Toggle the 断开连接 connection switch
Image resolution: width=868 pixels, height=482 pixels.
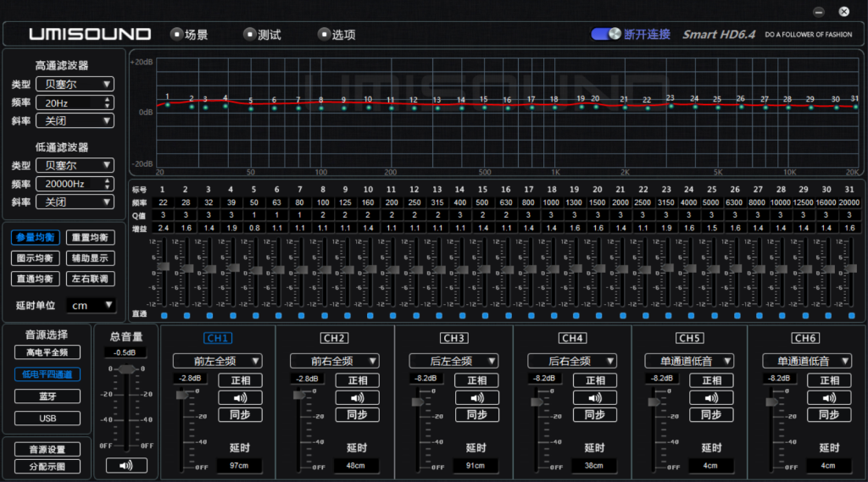pyautogui.click(x=606, y=34)
